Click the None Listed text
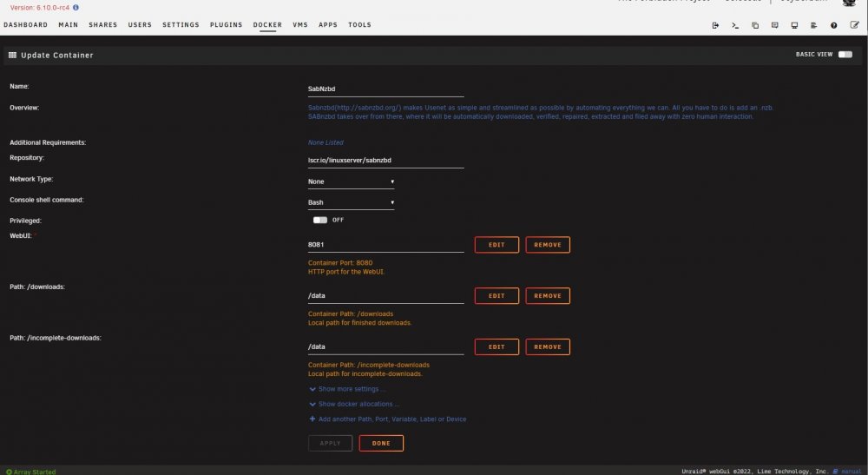 (x=325, y=142)
